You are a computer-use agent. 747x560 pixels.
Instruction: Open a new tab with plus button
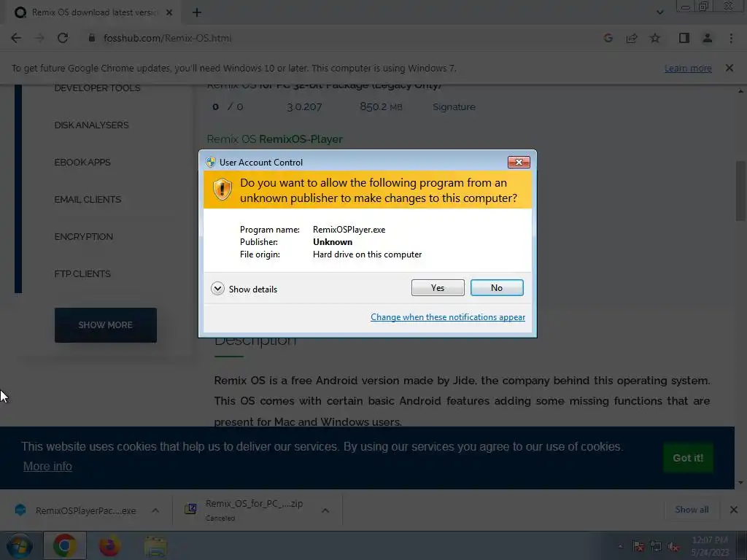point(197,12)
